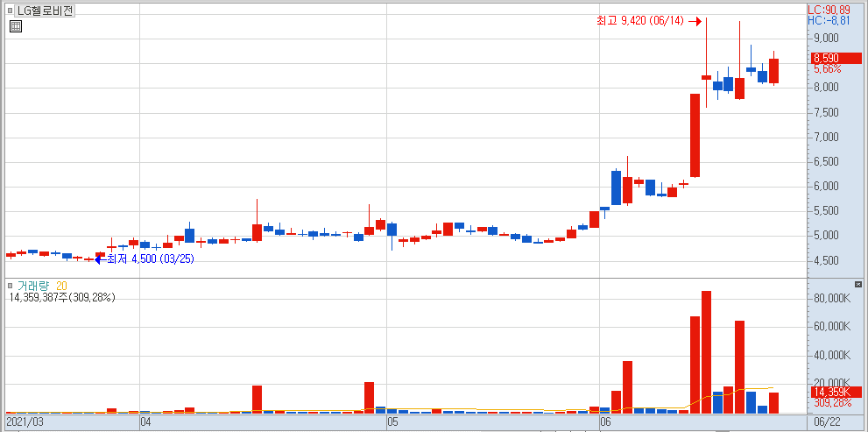Click the data table grid icon
This screenshot has height=432, width=868.
16,26
